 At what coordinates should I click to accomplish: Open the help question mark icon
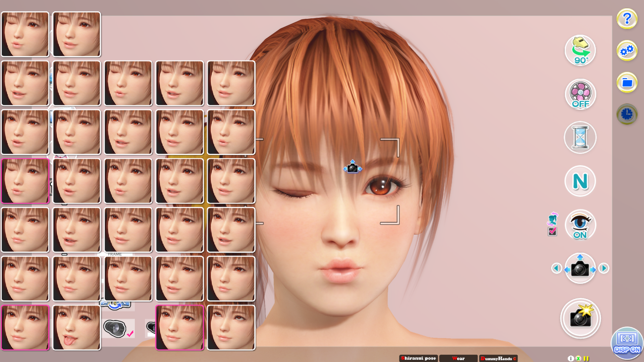tap(627, 19)
